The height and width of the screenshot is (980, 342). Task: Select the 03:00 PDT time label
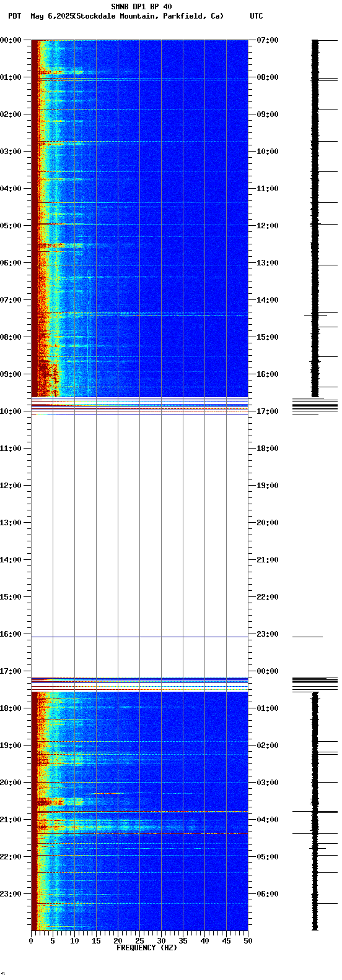click(x=11, y=152)
